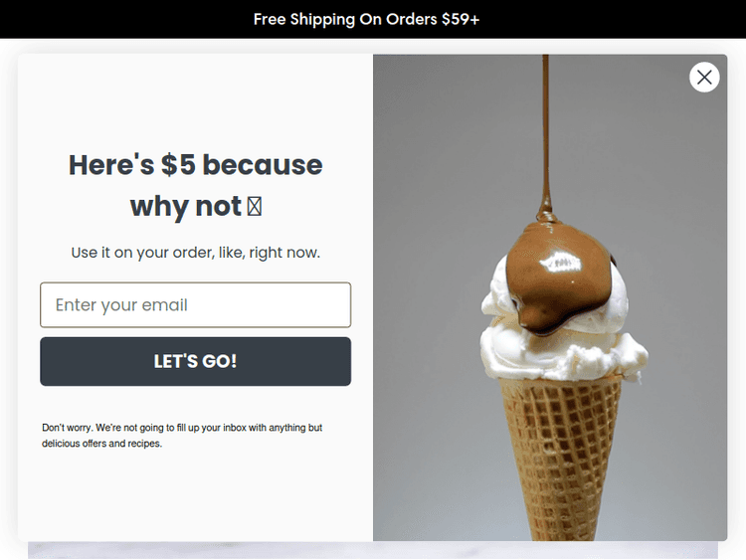Click the marble page strip below the popup

373,550
